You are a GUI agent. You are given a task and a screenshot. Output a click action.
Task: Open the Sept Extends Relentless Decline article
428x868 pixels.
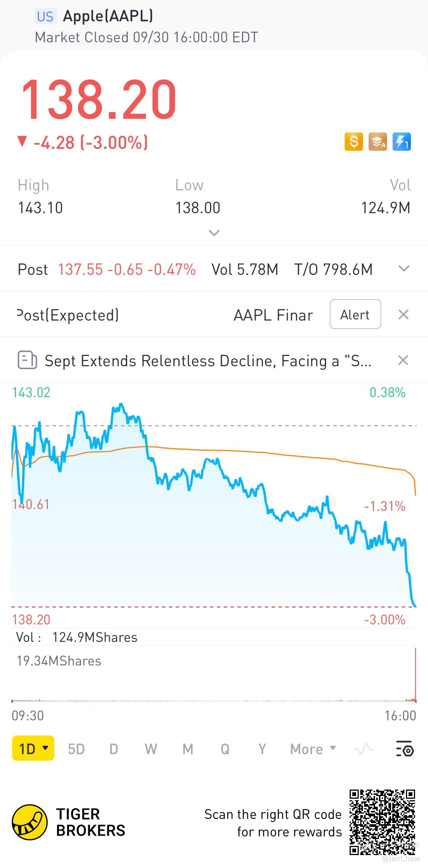click(208, 361)
